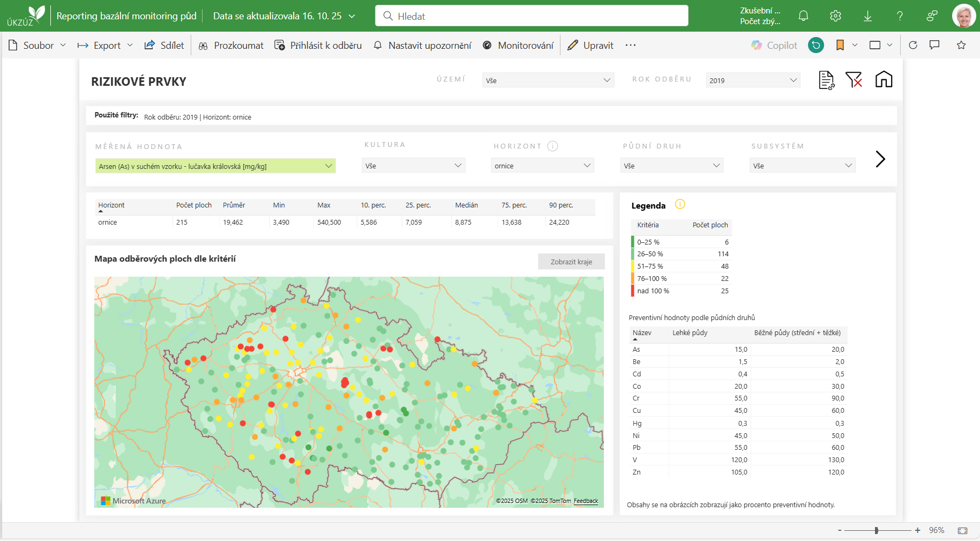Expand Měřená hodnota Arsen dropdown

pos(215,166)
